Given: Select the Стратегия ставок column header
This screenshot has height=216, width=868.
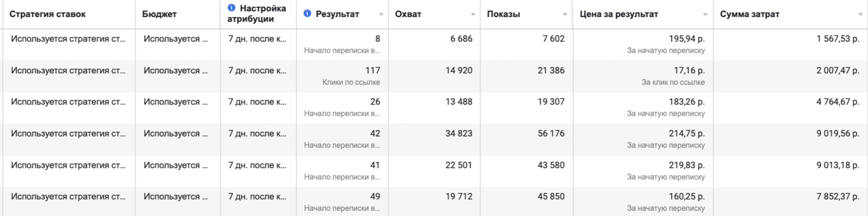Looking at the screenshot, I should coord(48,14).
